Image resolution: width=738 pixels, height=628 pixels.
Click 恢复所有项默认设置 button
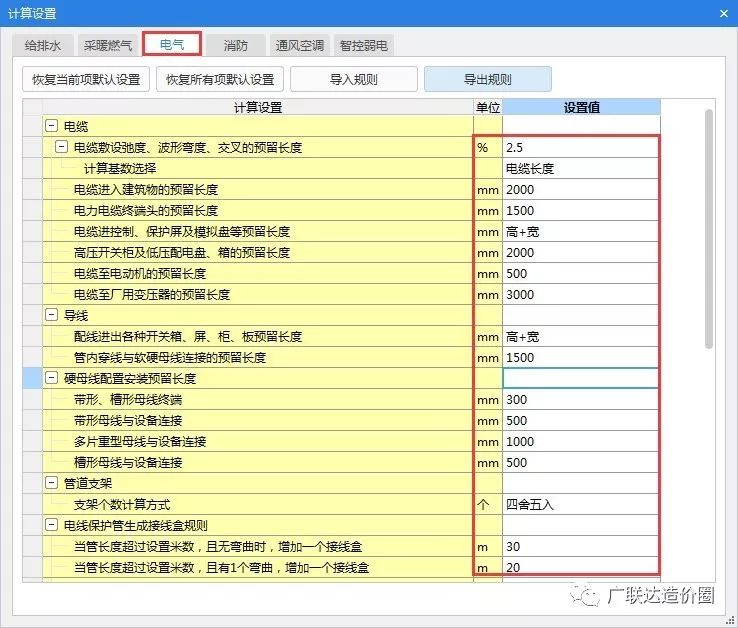[220, 79]
